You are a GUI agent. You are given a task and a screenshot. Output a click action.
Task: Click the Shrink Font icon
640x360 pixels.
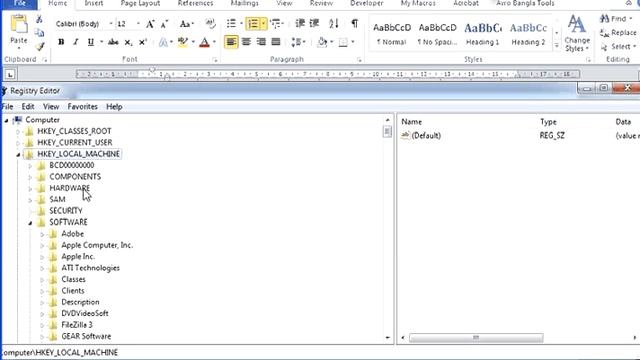(164, 24)
